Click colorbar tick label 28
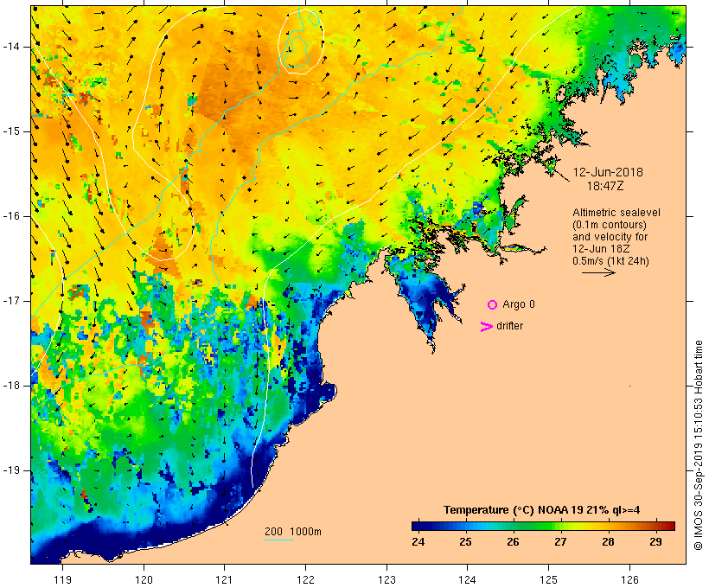 pos(608,542)
